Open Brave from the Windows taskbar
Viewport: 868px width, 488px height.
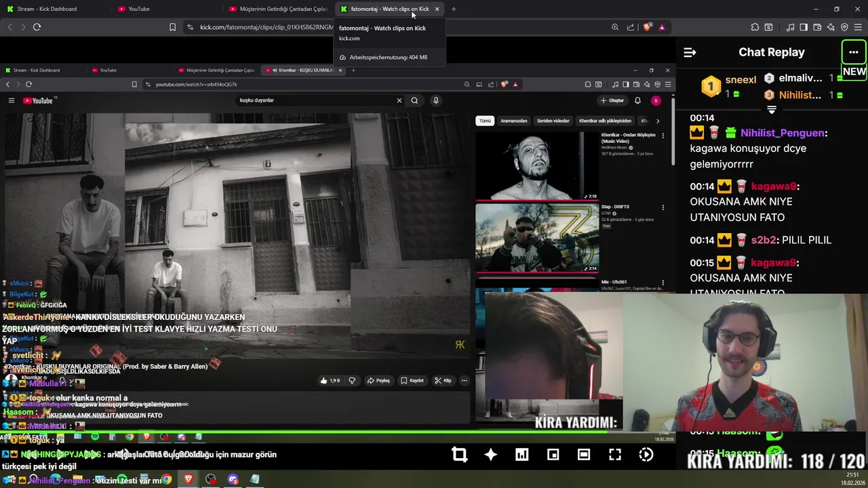189,479
